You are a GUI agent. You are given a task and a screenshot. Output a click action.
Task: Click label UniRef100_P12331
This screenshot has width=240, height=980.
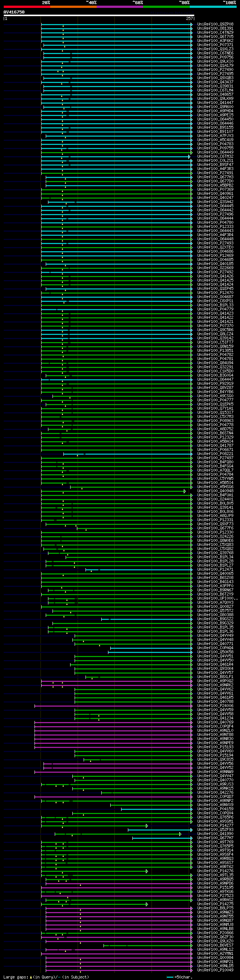(x=215, y=520)
